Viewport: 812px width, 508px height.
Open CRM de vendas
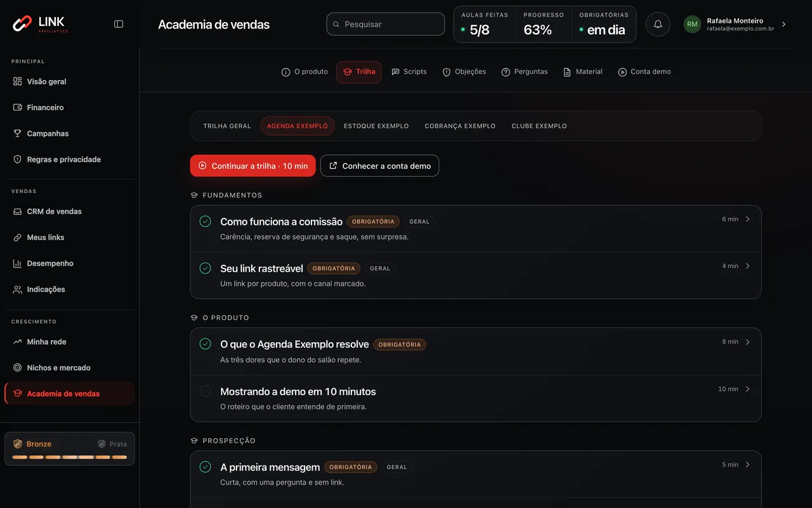70,211
